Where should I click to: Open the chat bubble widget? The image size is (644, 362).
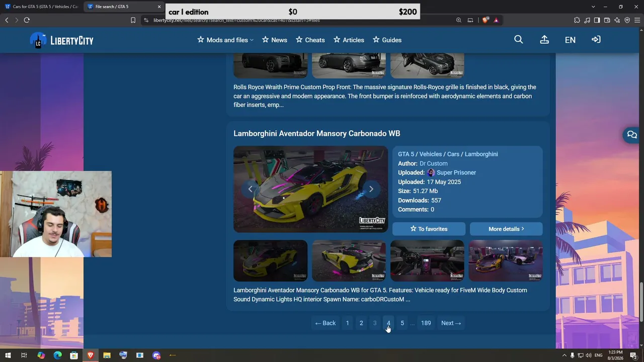[632, 135]
